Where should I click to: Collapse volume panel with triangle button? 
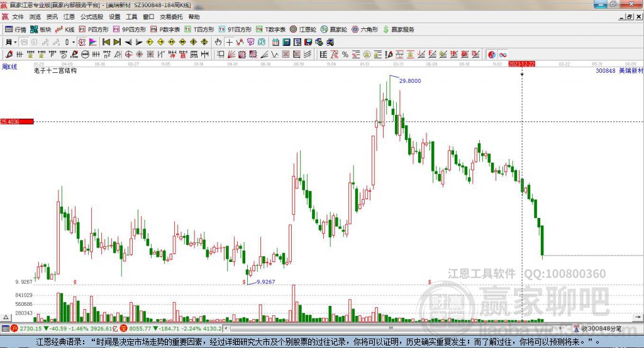pos(6,317)
